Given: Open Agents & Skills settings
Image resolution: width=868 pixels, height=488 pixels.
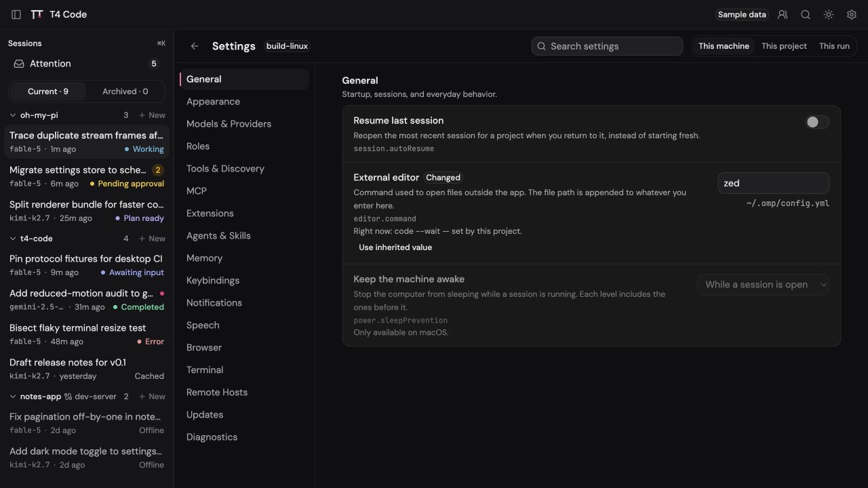Looking at the screenshot, I should [244, 236].
